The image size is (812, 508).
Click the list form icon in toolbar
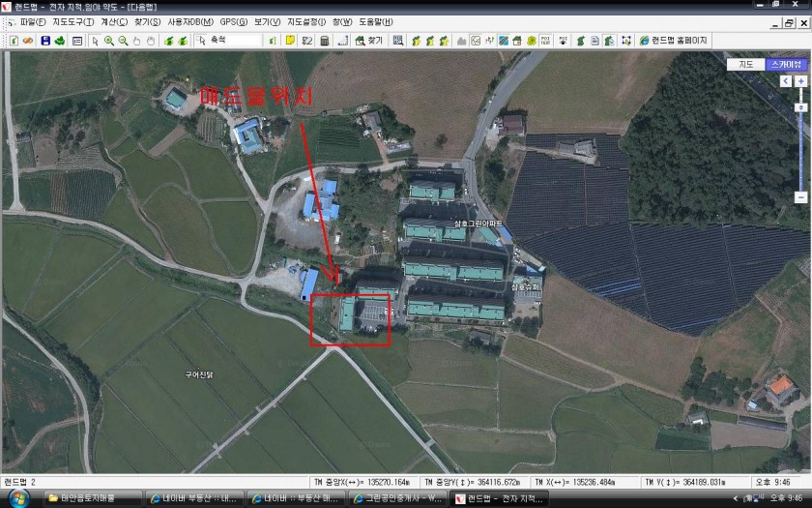pyautogui.click(x=77, y=41)
